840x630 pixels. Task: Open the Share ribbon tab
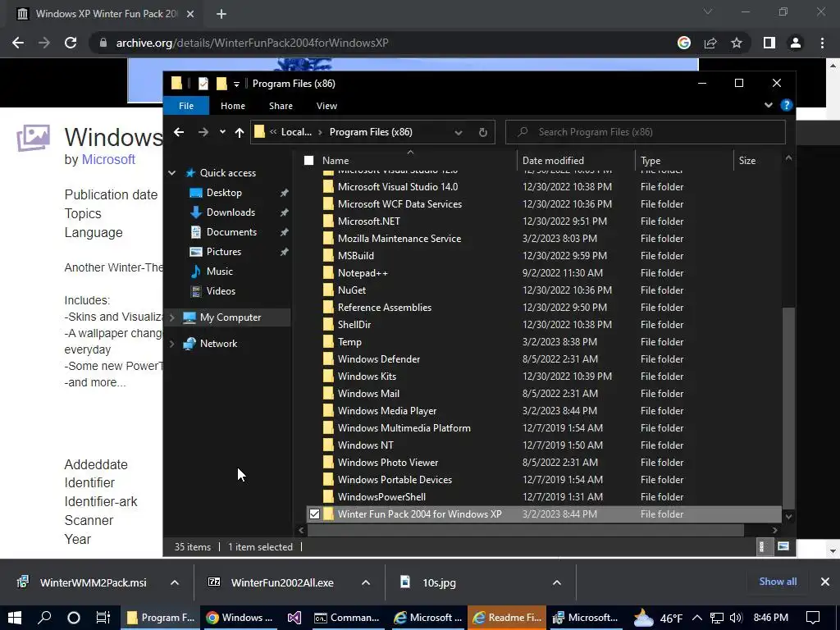click(281, 106)
